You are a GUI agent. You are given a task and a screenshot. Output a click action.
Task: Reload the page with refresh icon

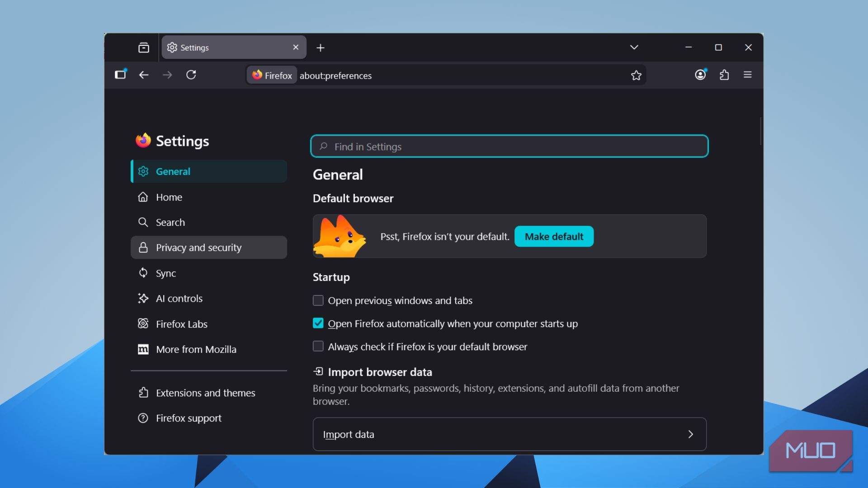(191, 75)
